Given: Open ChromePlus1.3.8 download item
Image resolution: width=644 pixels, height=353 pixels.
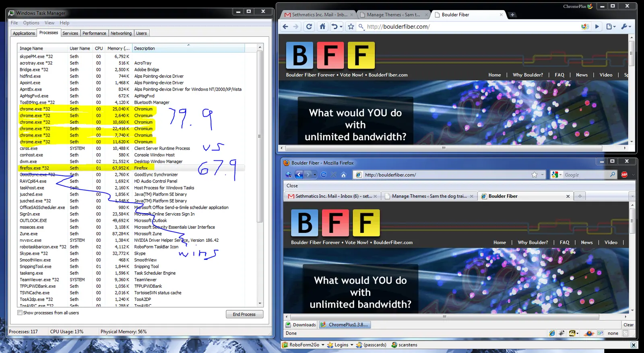Looking at the screenshot, I should (x=345, y=325).
